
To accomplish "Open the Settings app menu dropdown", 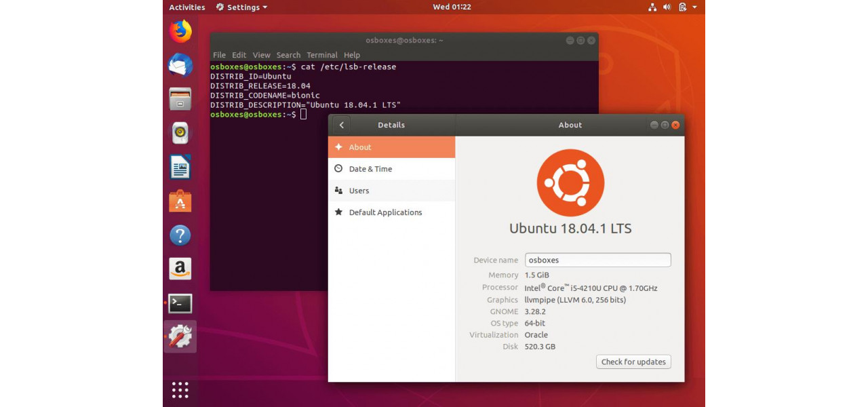I will [241, 7].
